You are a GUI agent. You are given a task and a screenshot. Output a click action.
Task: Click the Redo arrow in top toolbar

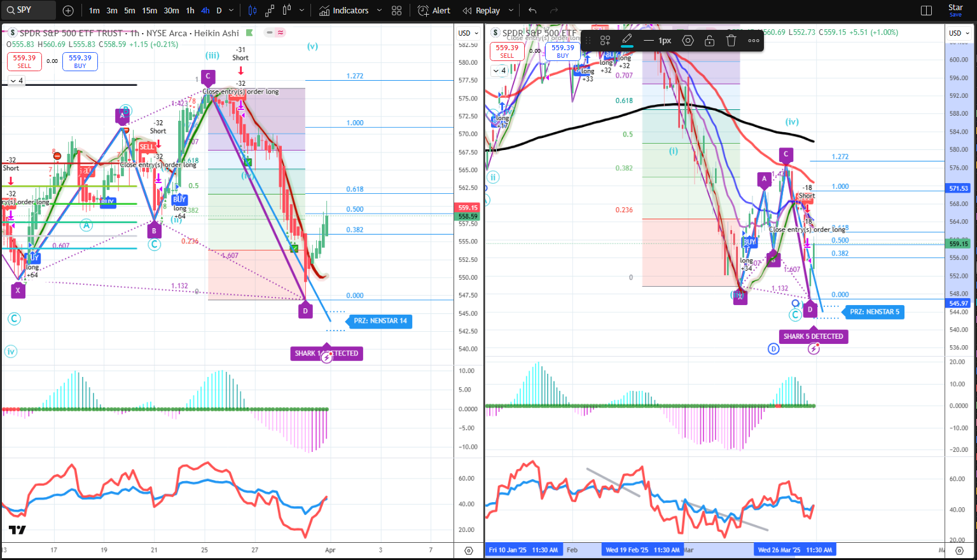click(x=554, y=10)
